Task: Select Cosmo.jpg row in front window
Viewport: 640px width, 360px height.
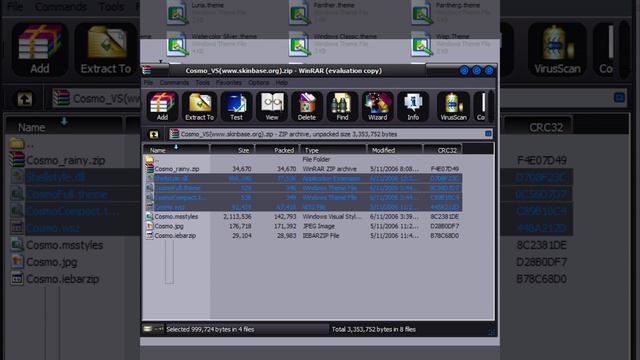Action: point(303,226)
